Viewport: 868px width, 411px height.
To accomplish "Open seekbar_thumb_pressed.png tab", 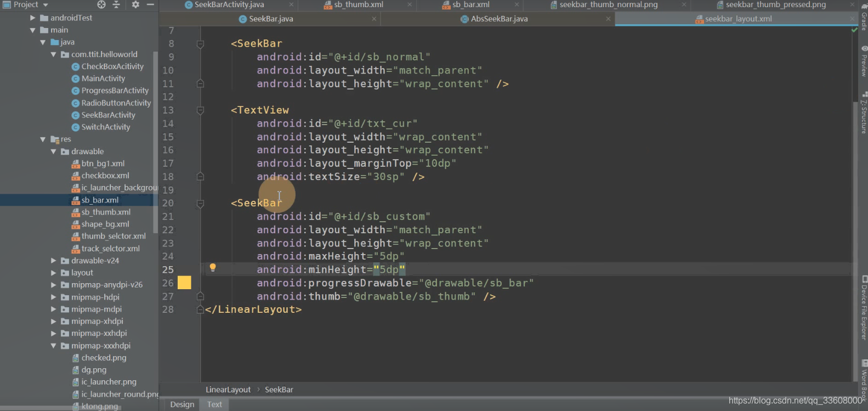I will tap(775, 4).
